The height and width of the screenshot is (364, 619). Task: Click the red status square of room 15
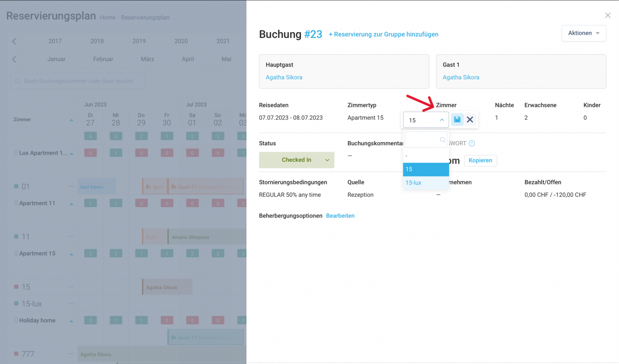[16, 287]
